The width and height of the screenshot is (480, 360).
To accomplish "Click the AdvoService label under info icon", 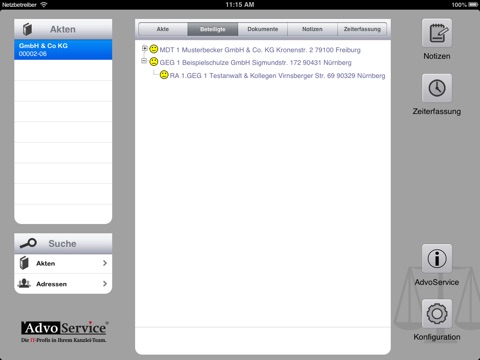I will (437, 282).
